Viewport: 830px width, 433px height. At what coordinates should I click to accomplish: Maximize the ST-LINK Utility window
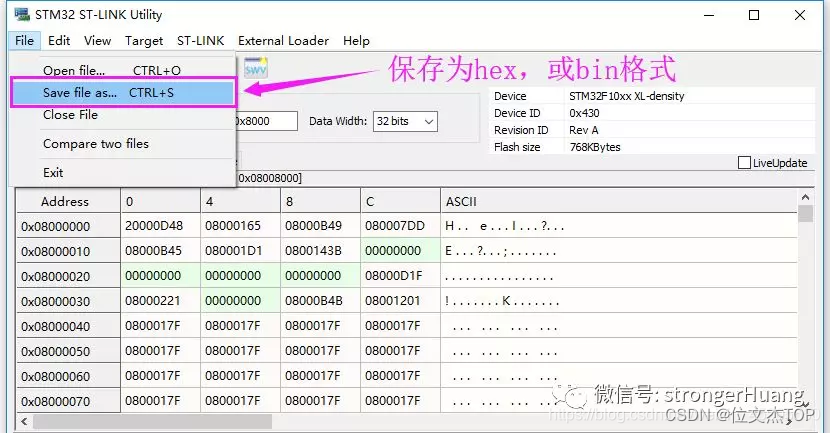754,15
